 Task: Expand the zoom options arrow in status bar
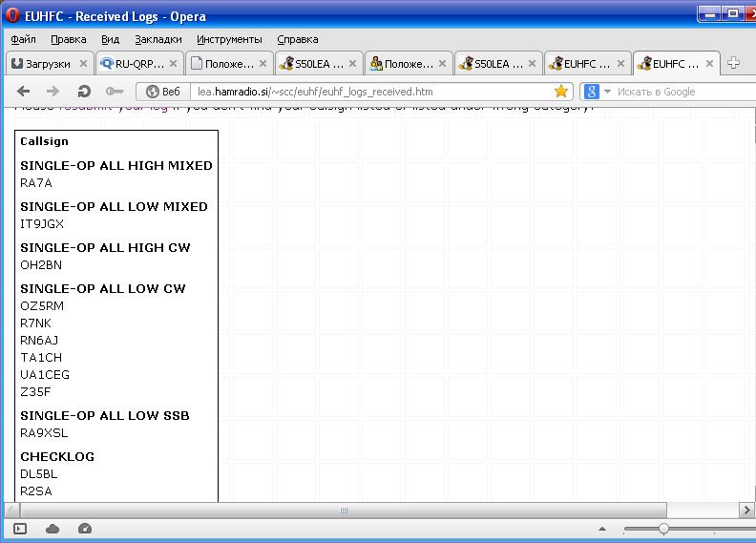click(601, 529)
